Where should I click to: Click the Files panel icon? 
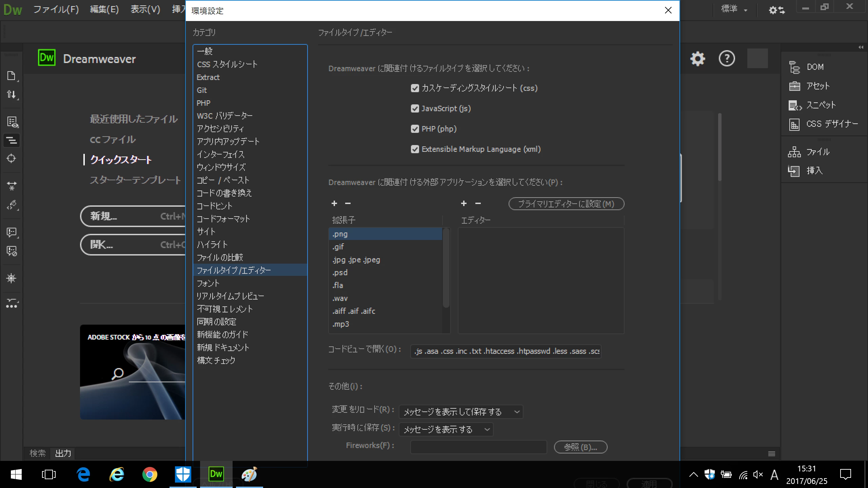click(794, 152)
